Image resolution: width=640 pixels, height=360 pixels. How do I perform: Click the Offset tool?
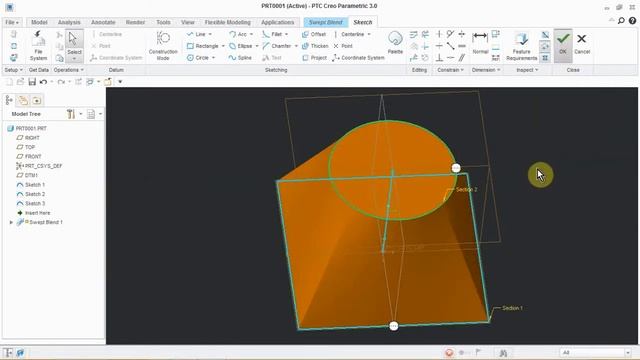pyautogui.click(x=314, y=34)
